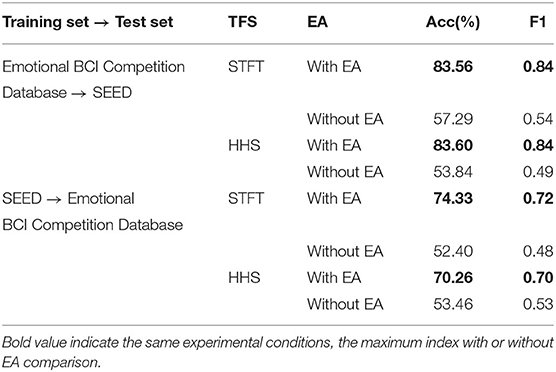
Task: Click the 'Emotional BCI Competition' row label
Action: point(94,67)
